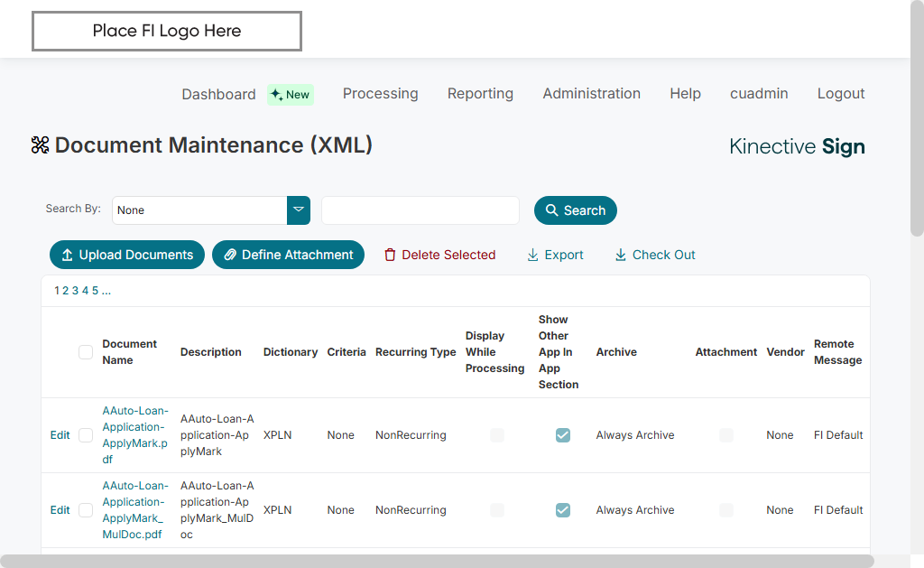Open the Search By dropdown arrow
924x568 pixels.
point(299,210)
